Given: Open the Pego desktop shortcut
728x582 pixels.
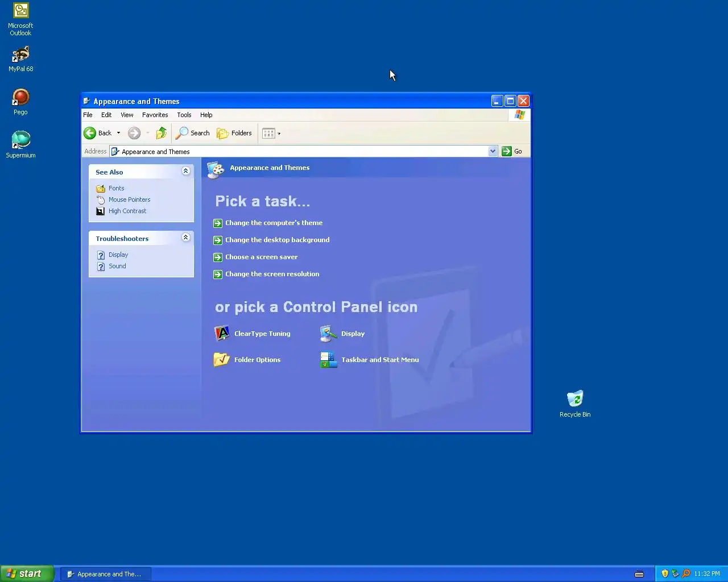Looking at the screenshot, I should pyautogui.click(x=20, y=102).
